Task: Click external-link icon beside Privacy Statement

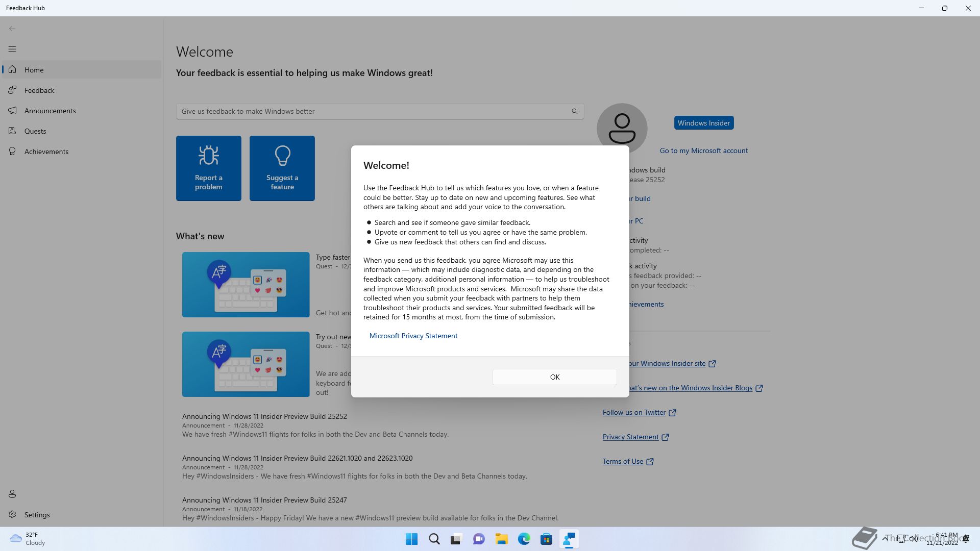Action: (x=665, y=437)
